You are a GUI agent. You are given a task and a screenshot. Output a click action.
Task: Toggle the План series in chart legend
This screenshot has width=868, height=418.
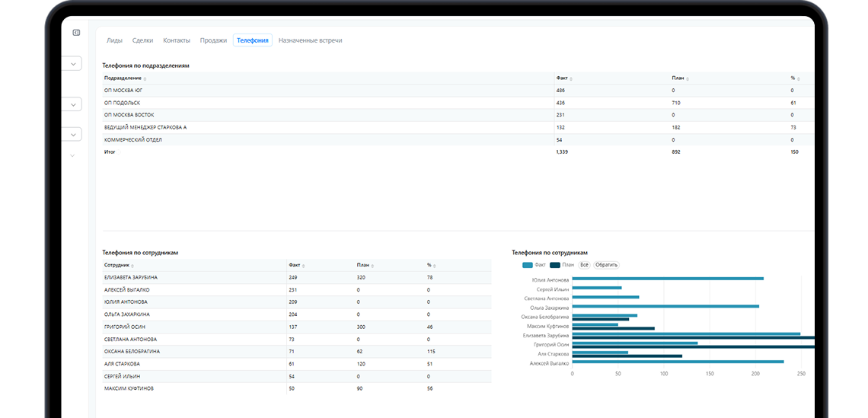pyautogui.click(x=563, y=265)
